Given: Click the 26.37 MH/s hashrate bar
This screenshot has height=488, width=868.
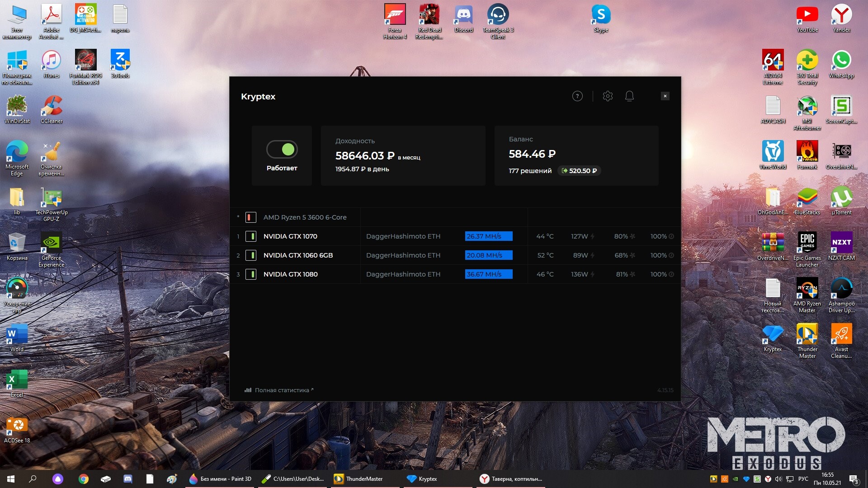Looking at the screenshot, I should (x=489, y=236).
